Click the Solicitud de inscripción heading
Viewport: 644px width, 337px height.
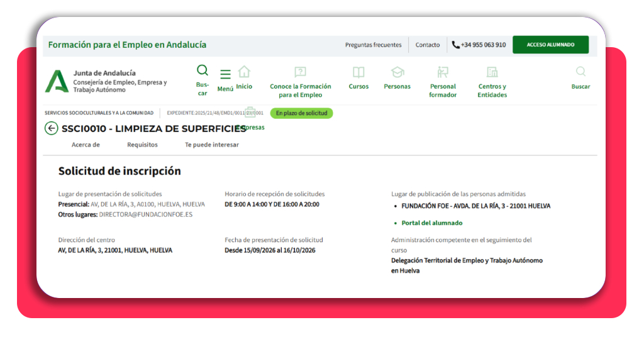point(119,171)
